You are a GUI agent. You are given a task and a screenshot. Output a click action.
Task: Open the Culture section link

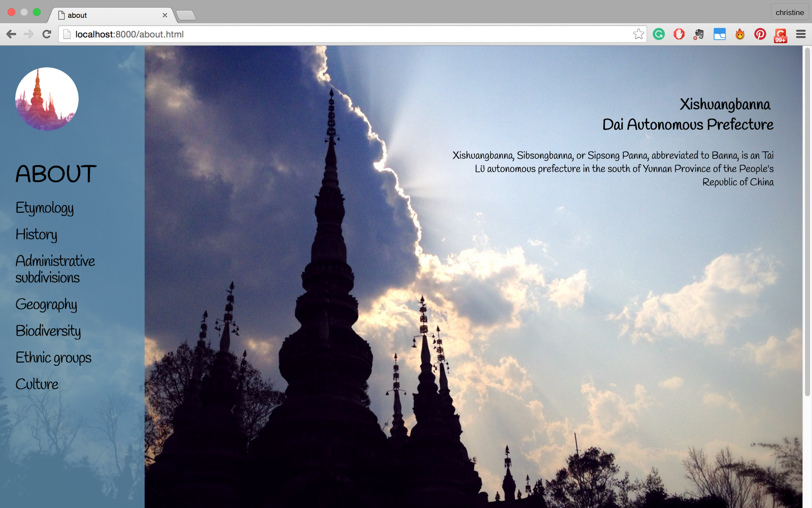click(37, 384)
